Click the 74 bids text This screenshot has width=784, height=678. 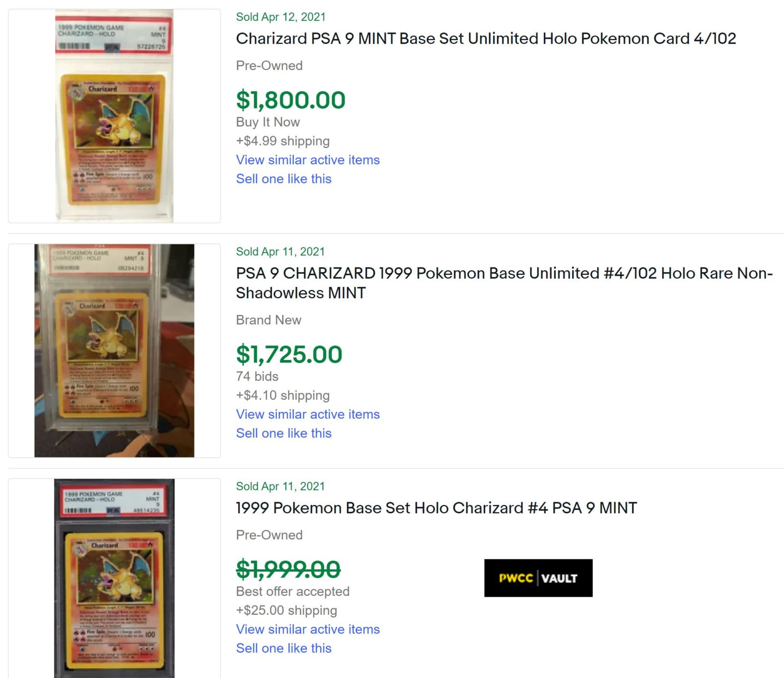click(257, 376)
